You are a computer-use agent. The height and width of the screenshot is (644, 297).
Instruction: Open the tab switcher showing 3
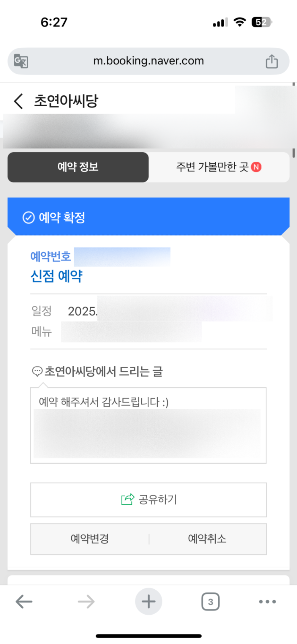[x=211, y=602]
